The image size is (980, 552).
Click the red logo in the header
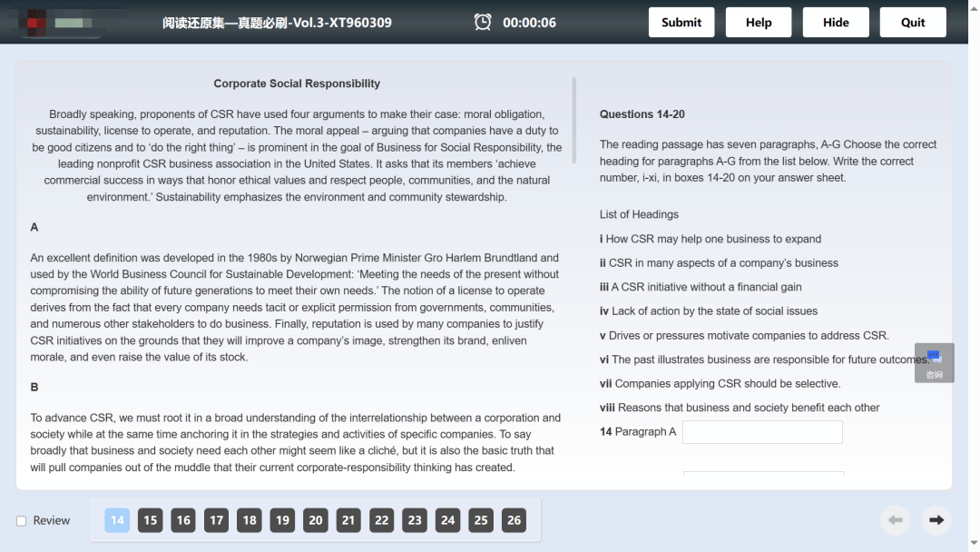coord(36,23)
